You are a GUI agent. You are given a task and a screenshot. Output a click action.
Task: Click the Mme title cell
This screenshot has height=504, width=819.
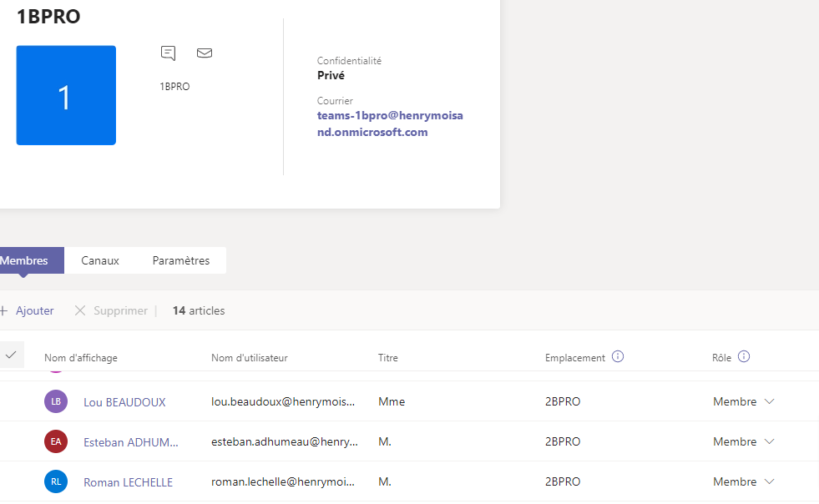tap(392, 401)
